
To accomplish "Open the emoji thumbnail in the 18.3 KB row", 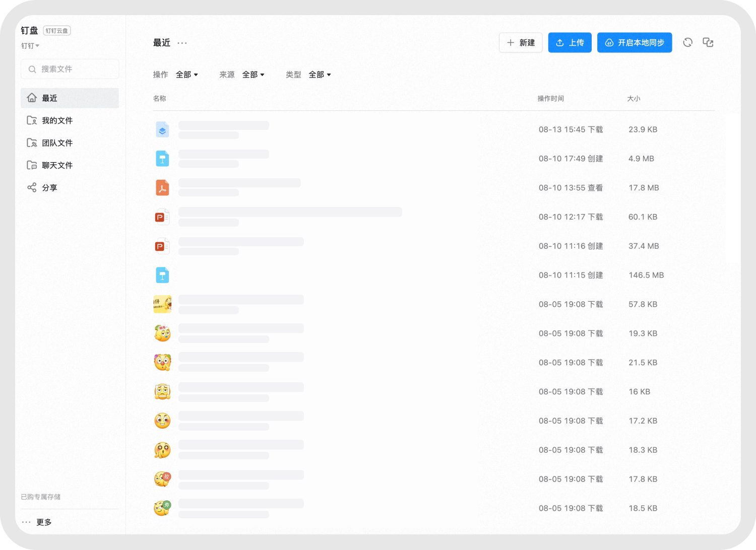I will pos(162,450).
